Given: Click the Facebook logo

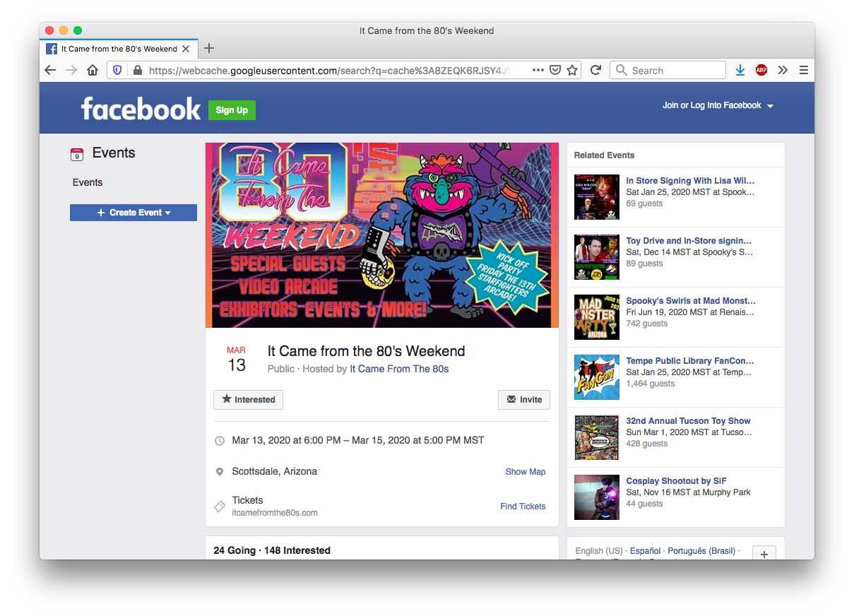Looking at the screenshot, I should point(141,109).
